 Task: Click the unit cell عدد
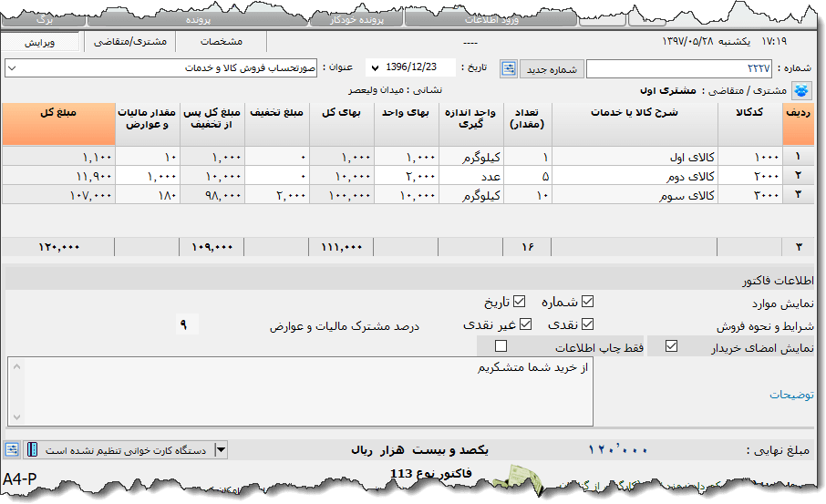click(x=471, y=176)
